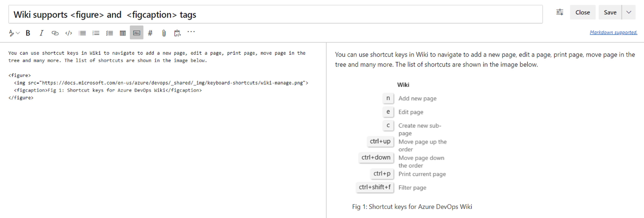The width and height of the screenshot is (644, 218).
Task: Click the 'Fig 1: Shortcut keys' caption in preview
Action: click(412, 206)
